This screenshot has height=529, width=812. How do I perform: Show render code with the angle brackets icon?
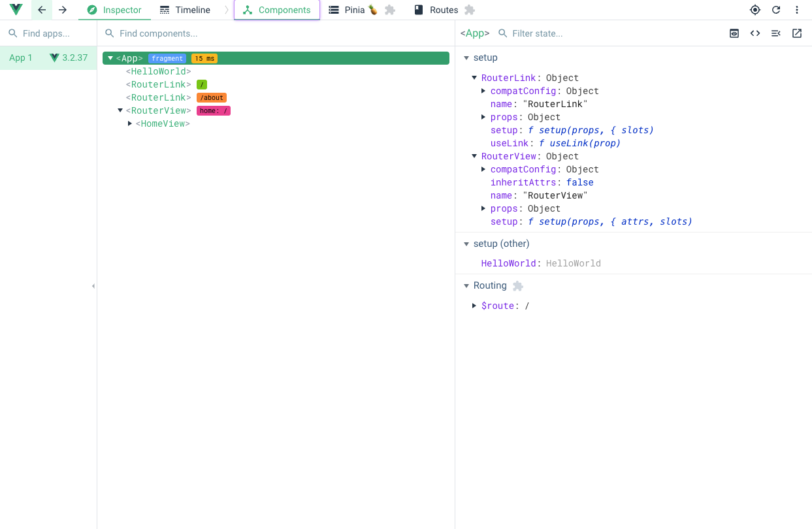[755, 33]
